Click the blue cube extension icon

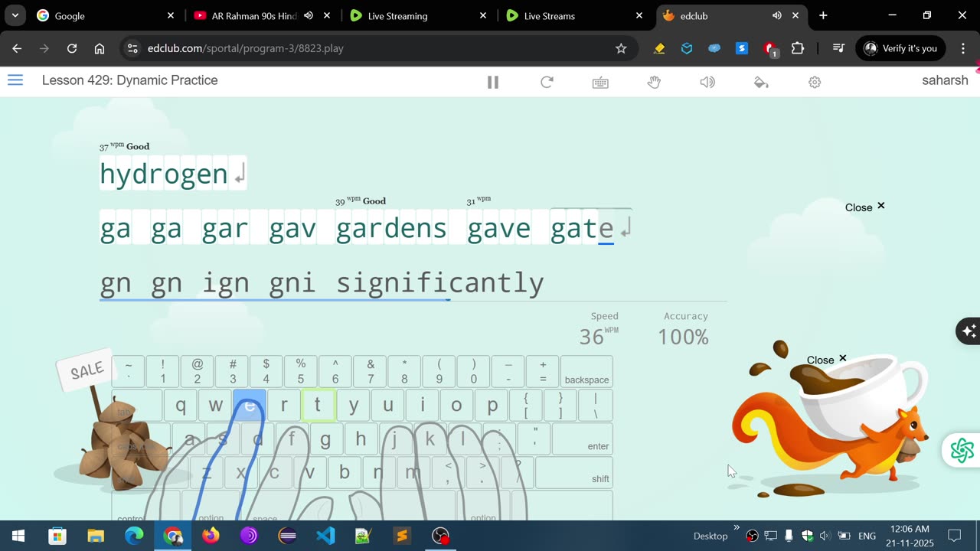(687, 48)
